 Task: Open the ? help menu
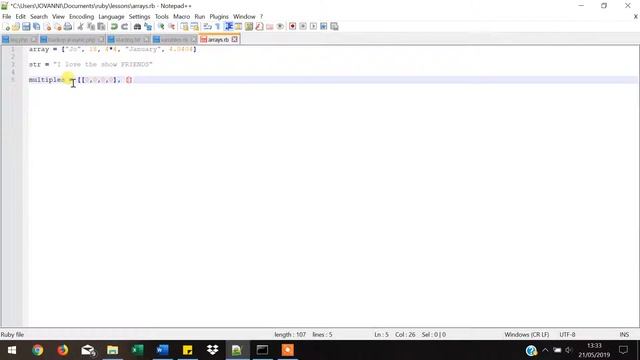point(262,17)
